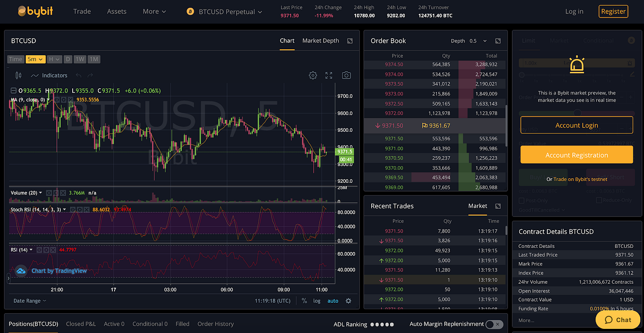Open the Conditional 0 orders tab
Screen dimensions: 644x333
[150, 324]
